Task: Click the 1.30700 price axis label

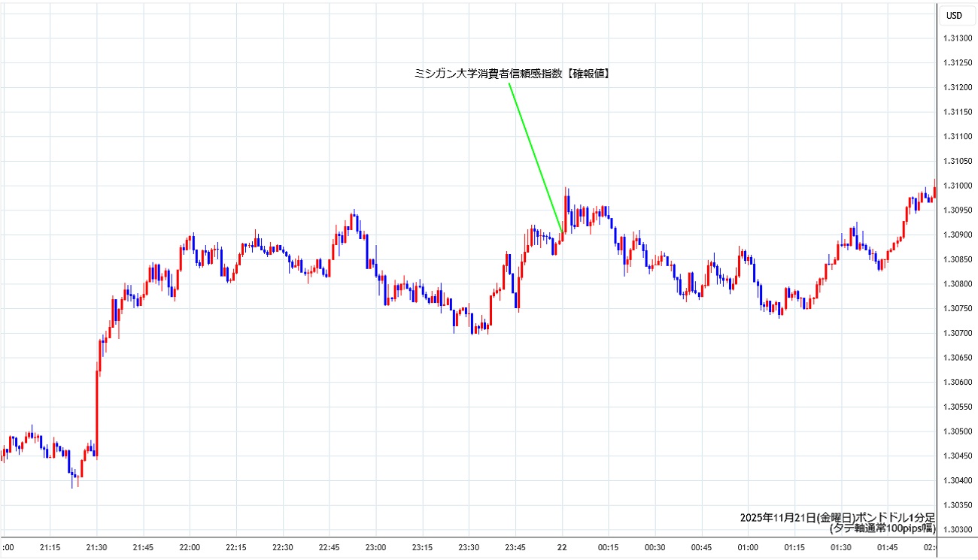Action: [956, 333]
